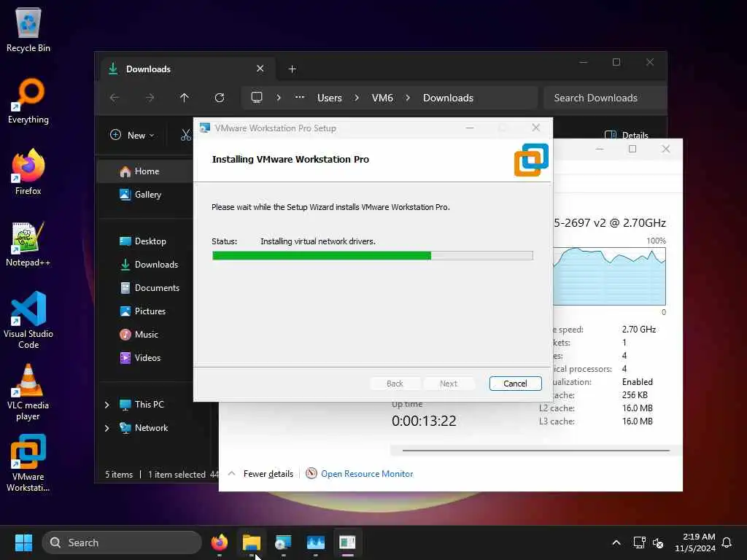Click the installation progress bar

(372, 256)
